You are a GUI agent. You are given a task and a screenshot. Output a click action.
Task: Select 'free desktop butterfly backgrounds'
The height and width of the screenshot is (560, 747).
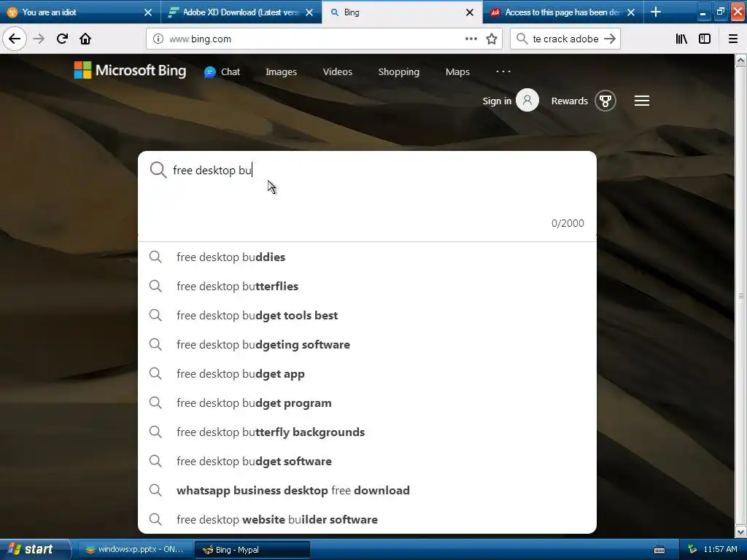click(367, 432)
